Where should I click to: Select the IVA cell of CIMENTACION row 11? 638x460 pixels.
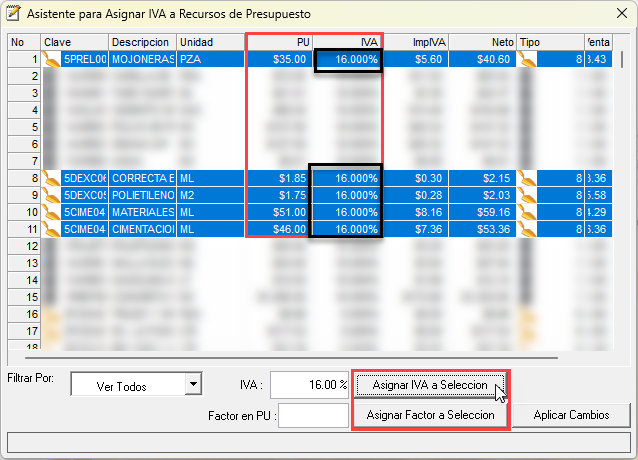pyautogui.click(x=347, y=229)
